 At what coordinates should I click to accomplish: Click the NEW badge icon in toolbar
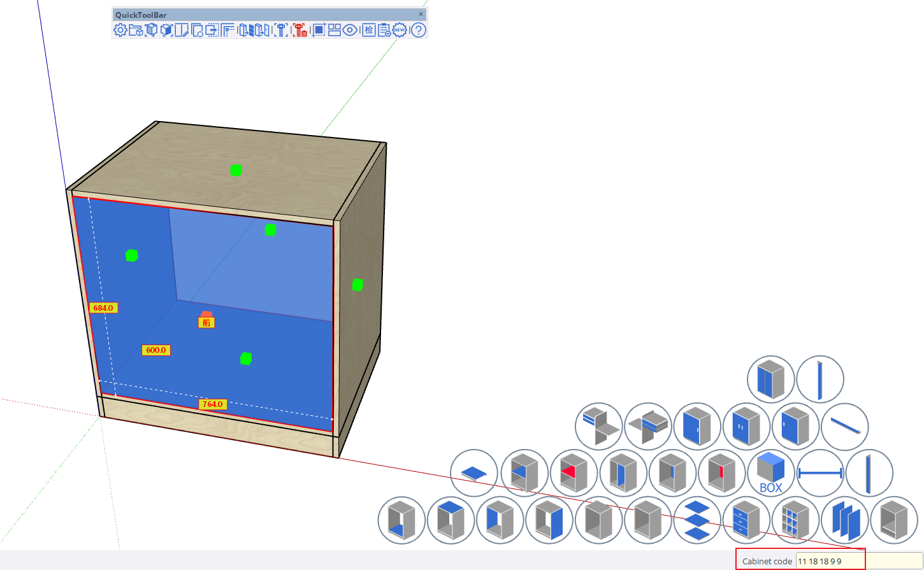[x=400, y=30]
